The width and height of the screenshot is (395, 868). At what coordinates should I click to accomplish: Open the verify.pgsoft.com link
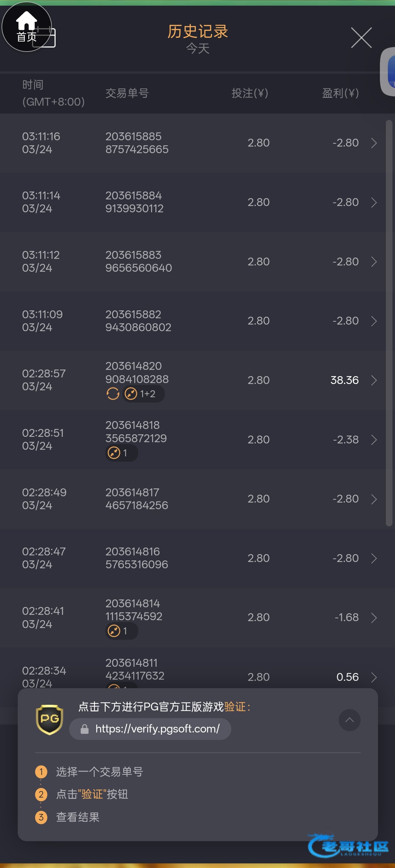157,729
